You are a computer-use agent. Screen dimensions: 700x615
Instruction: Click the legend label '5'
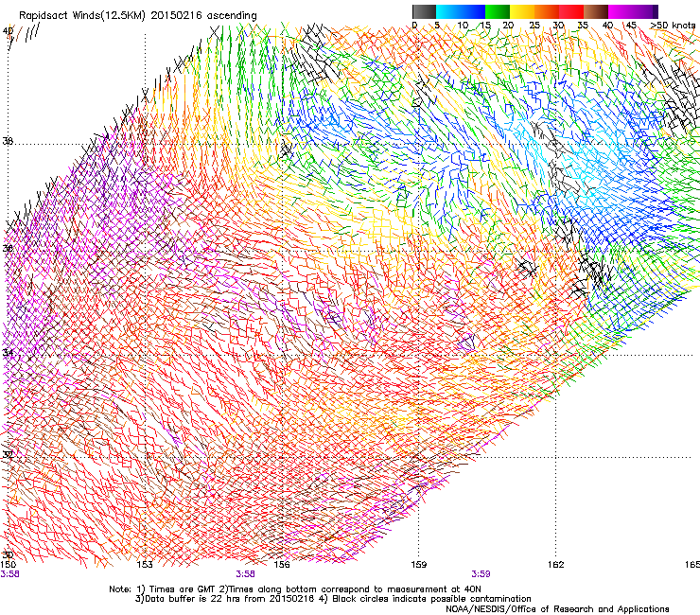437,25
